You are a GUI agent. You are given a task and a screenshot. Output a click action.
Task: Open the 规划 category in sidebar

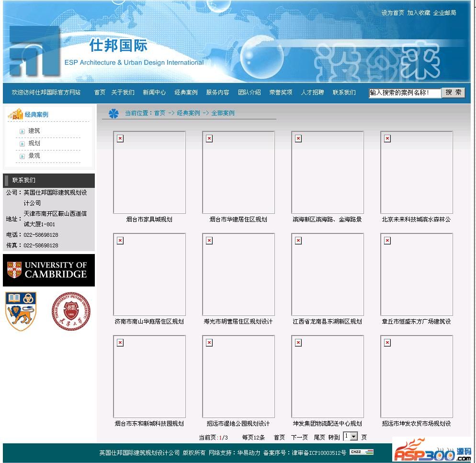(x=34, y=143)
